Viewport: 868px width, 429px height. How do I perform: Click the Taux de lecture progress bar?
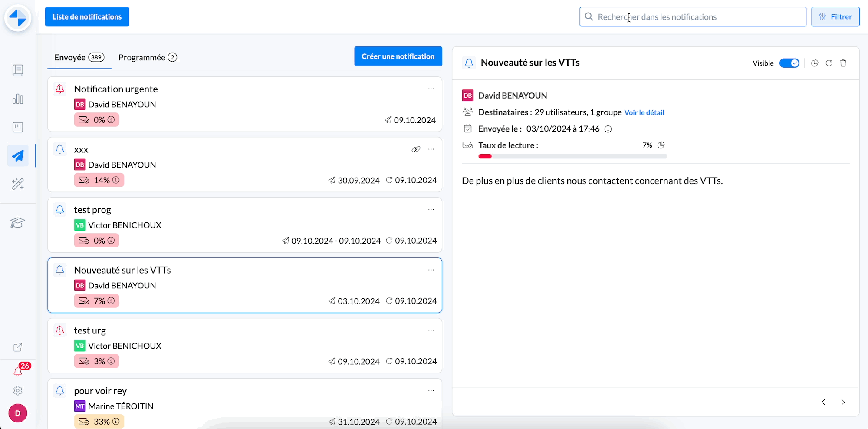point(572,156)
